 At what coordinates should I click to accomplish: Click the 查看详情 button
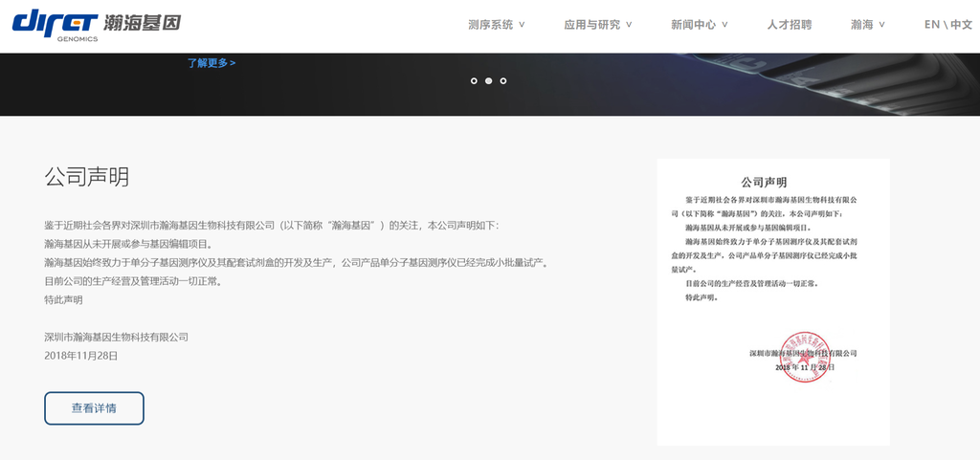[x=94, y=408]
